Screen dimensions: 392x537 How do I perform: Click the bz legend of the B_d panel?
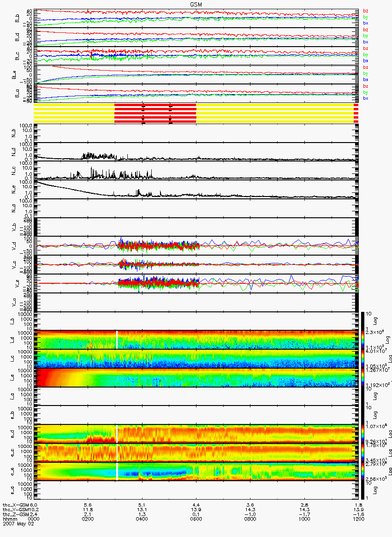(366, 30)
